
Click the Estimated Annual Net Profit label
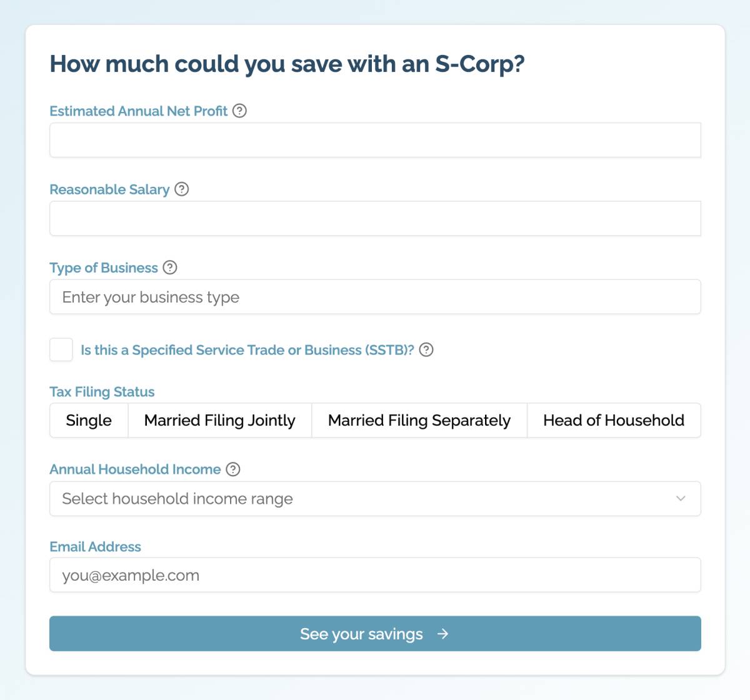pos(139,111)
